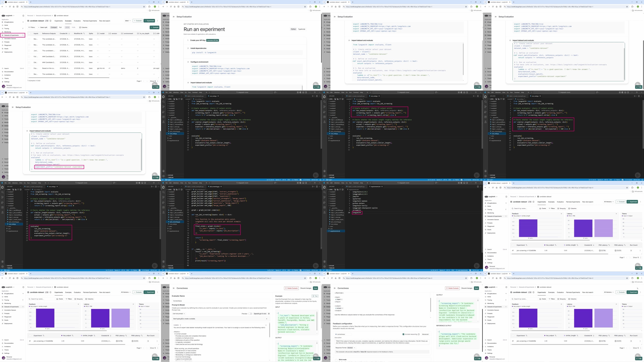644x362 pixels.
Task: Select the Juni... row checkbox
Action: pyautogui.click(x=29, y=51)
